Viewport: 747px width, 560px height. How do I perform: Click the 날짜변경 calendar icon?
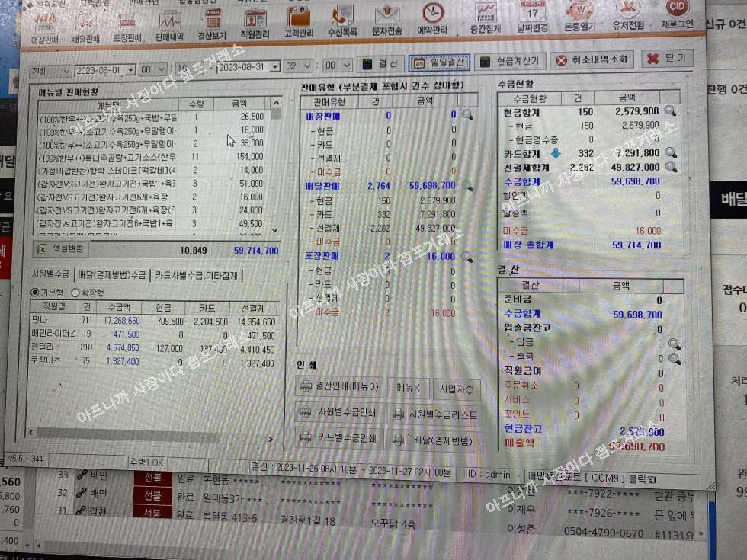pyautogui.click(x=533, y=15)
